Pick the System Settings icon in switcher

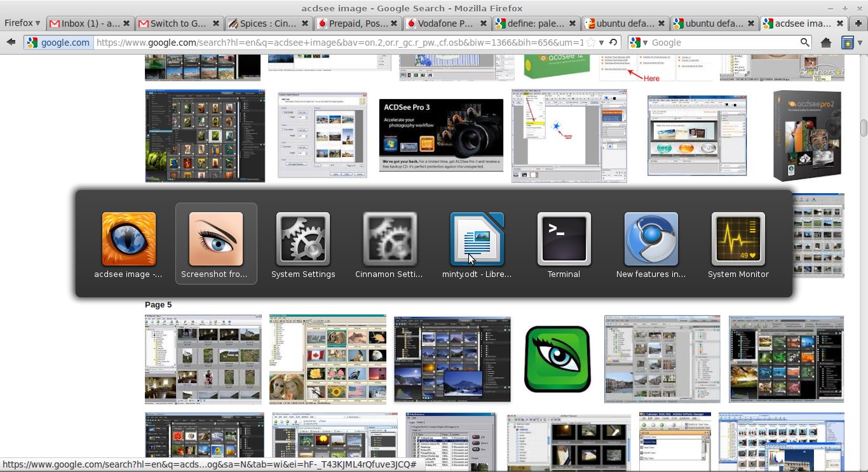pos(303,239)
